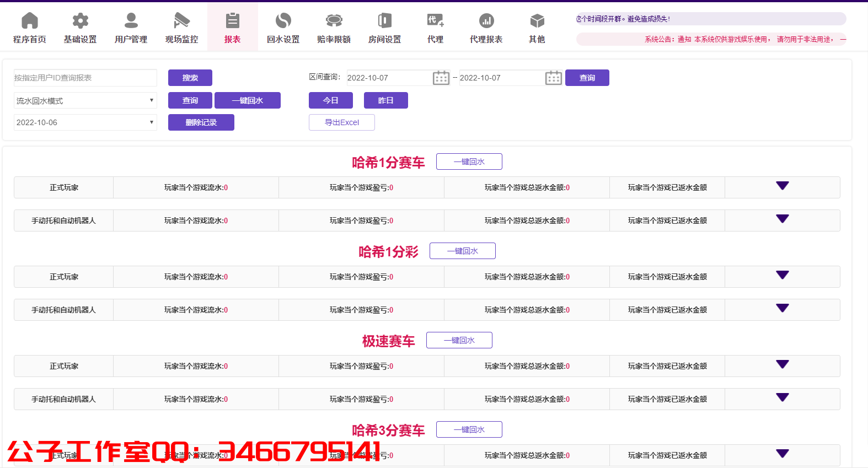The image size is (868, 468).
Task: Click the 哈希1分彩 heading
Action: tap(389, 252)
